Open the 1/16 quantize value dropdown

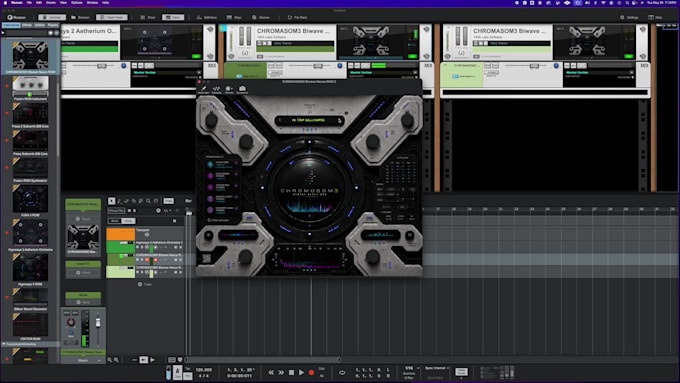(410, 368)
